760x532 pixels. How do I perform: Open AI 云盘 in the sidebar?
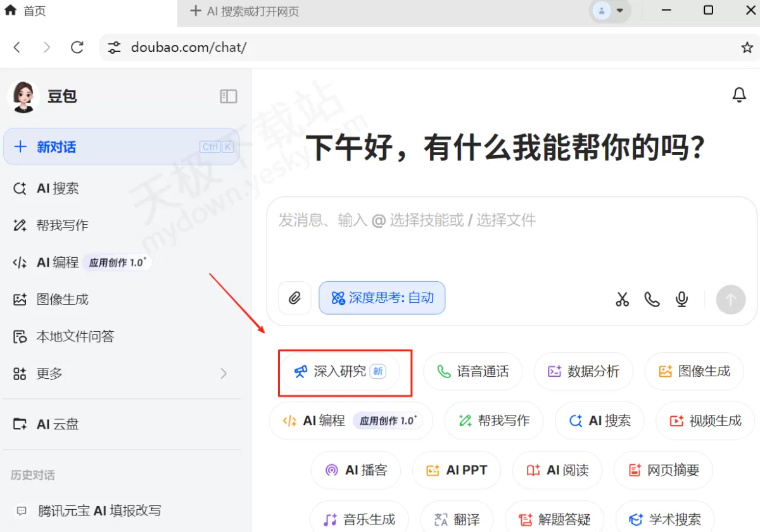pyautogui.click(x=122, y=424)
